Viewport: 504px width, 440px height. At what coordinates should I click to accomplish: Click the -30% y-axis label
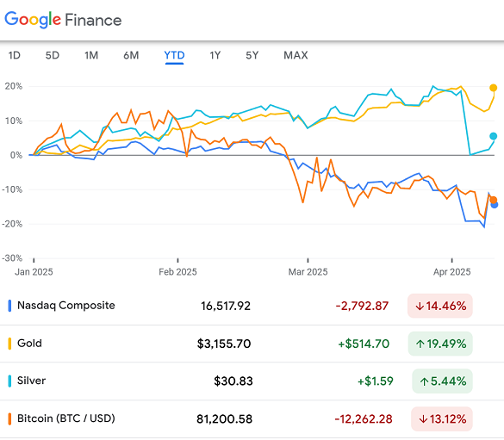point(12,258)
